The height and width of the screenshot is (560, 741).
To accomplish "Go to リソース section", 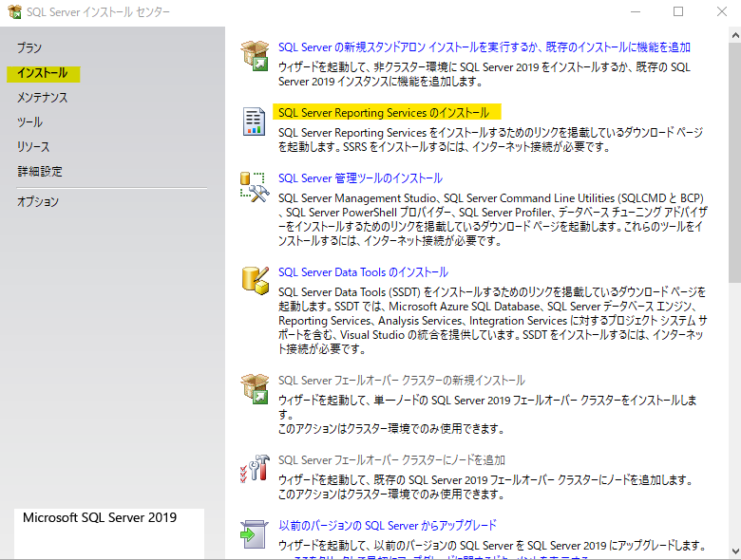I will (33, 147).
